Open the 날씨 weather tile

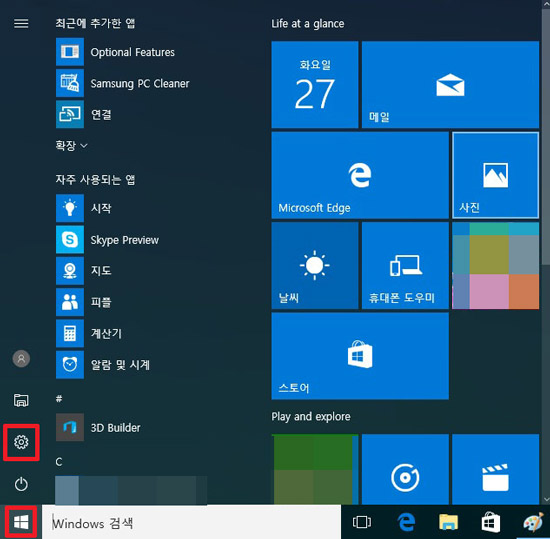click(315, 265)
